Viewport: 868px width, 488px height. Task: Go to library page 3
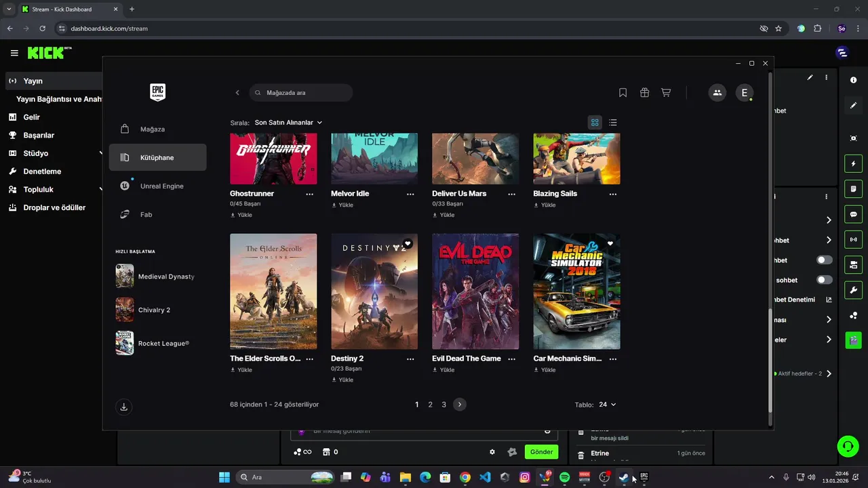coord(444,405)
